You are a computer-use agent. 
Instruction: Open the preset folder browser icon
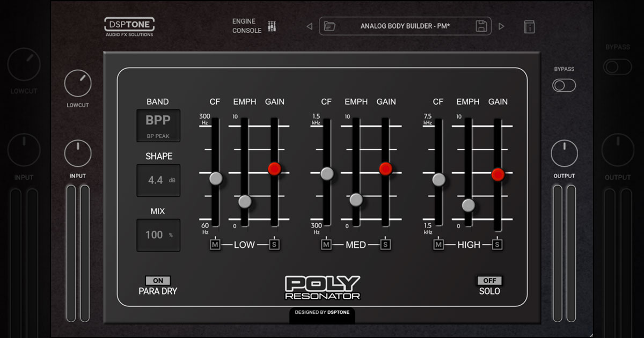point(330,26)
